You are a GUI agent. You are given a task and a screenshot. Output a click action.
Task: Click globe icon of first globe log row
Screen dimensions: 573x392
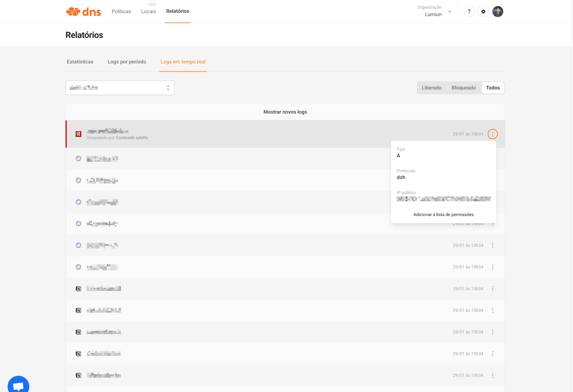pos(79,159)
